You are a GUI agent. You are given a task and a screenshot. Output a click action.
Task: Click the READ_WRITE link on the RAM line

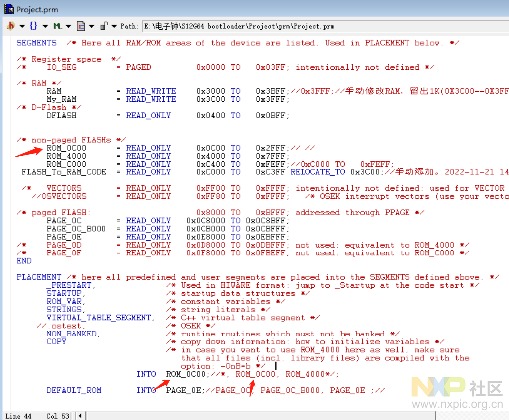click(x=151, y=91)
